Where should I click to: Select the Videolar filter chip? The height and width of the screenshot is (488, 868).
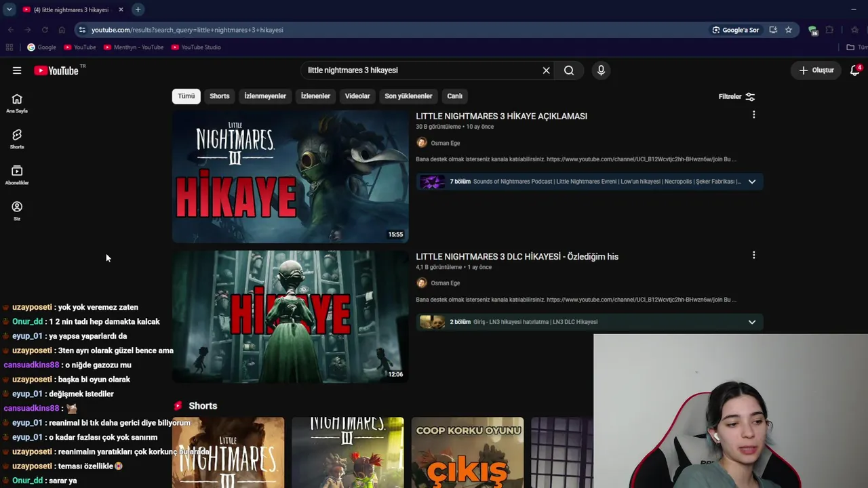tap(357, 96)
